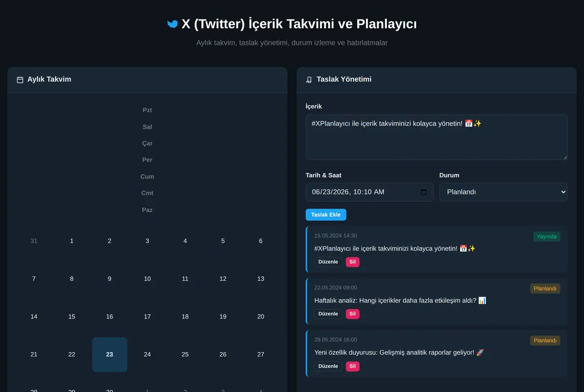Select day 7 in the calendar
Screen dimensions: 584x392
tap(34, 279)
